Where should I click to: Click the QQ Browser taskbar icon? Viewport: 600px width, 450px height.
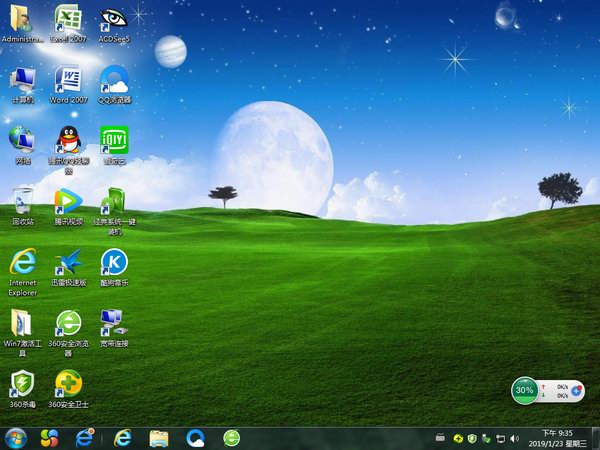(195, 438)
